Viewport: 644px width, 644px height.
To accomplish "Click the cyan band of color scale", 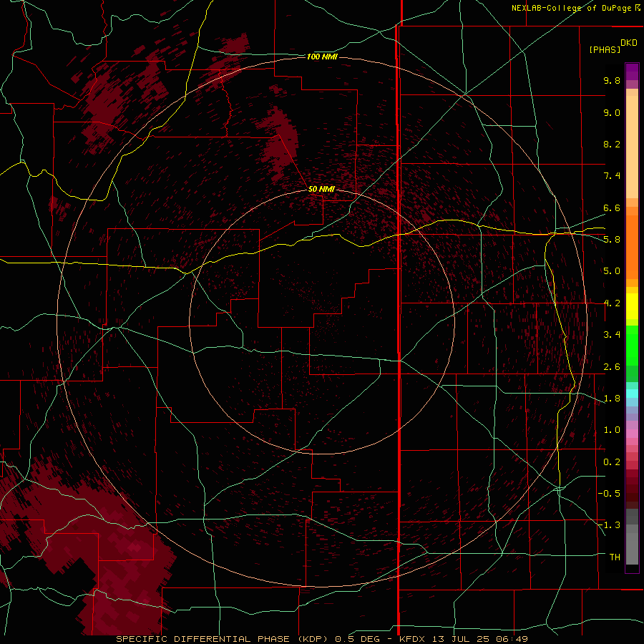I will 632,394.
